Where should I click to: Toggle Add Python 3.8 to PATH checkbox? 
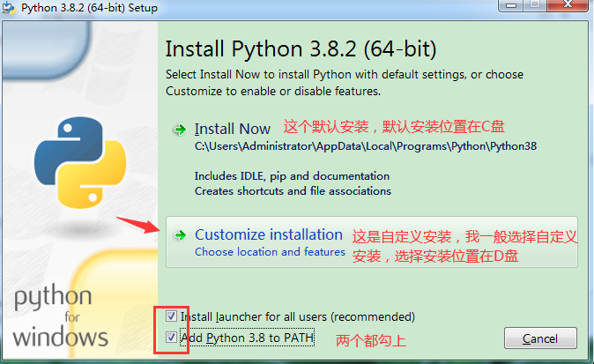tap(171, 337)
